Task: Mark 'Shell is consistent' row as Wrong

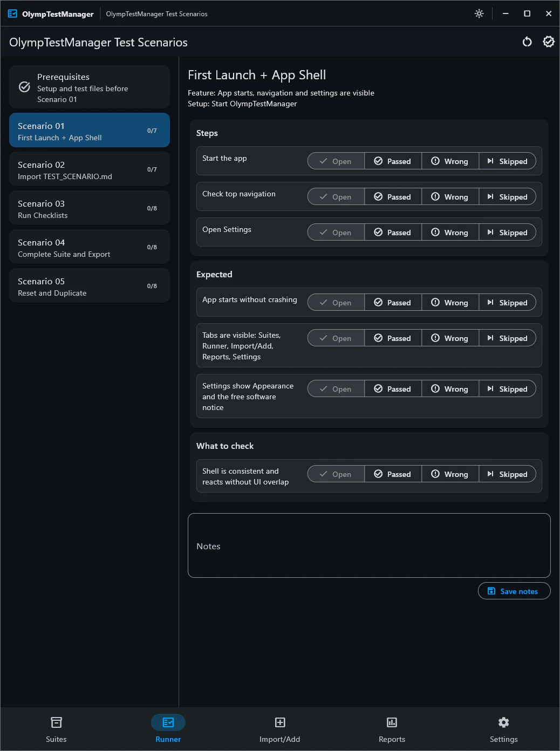Action: click(x=450, y=474)
